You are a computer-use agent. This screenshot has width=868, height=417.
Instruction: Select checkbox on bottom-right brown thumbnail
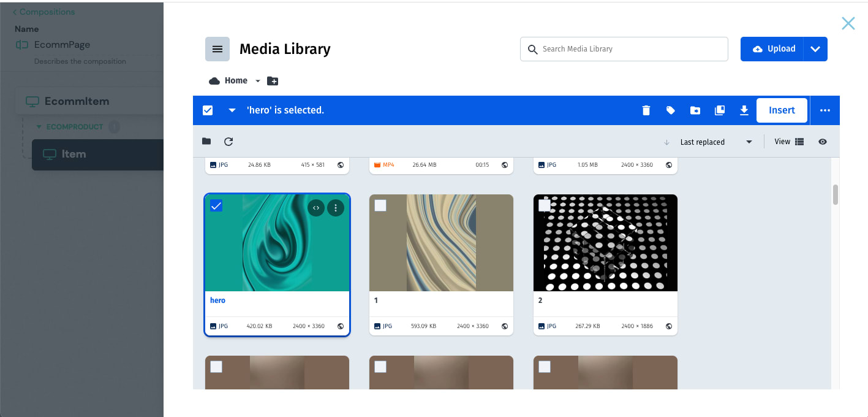click(x=545, y=367)
